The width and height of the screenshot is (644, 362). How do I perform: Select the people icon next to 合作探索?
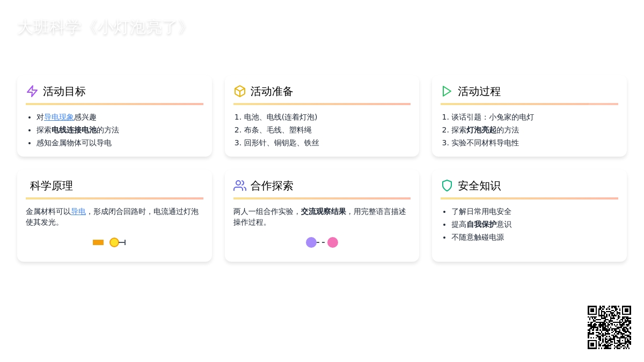240,186
